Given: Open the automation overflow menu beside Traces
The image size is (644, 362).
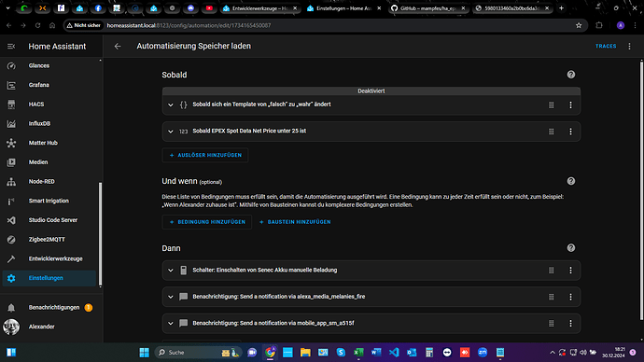Looking at the screenshot, I should click(x=629, y=47).
